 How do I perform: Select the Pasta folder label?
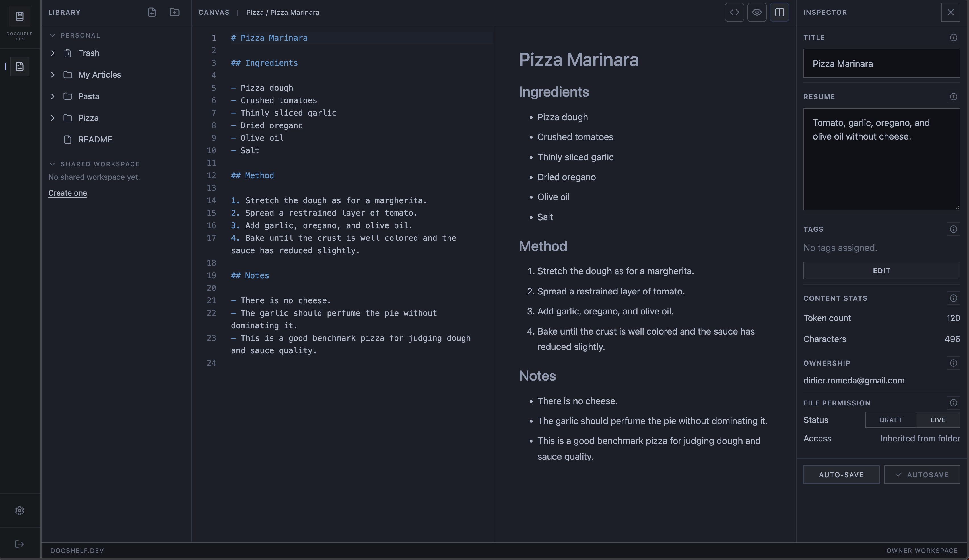tap(89, 96)
